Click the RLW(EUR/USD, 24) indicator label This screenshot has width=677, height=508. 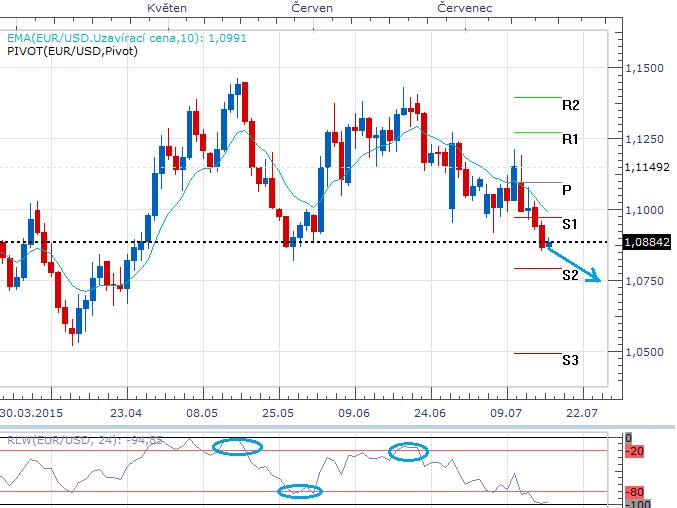[71, 438]
